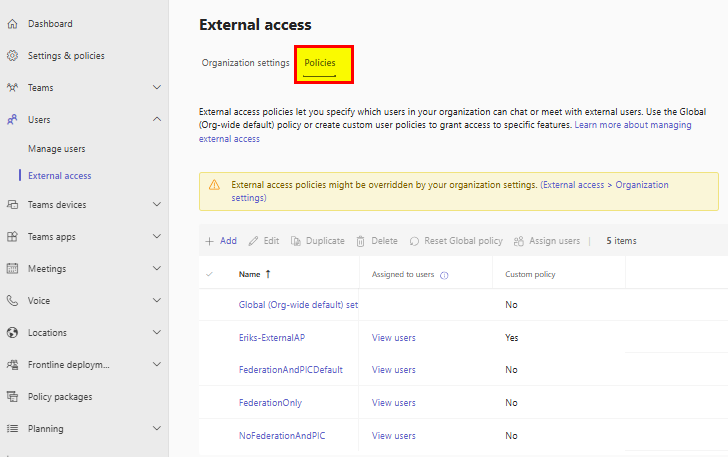The width and height of the screenshot is (728, 457).
Task: Click View users for FederationOnly policy
Action: pyautogui.click(x=393, y=403)
